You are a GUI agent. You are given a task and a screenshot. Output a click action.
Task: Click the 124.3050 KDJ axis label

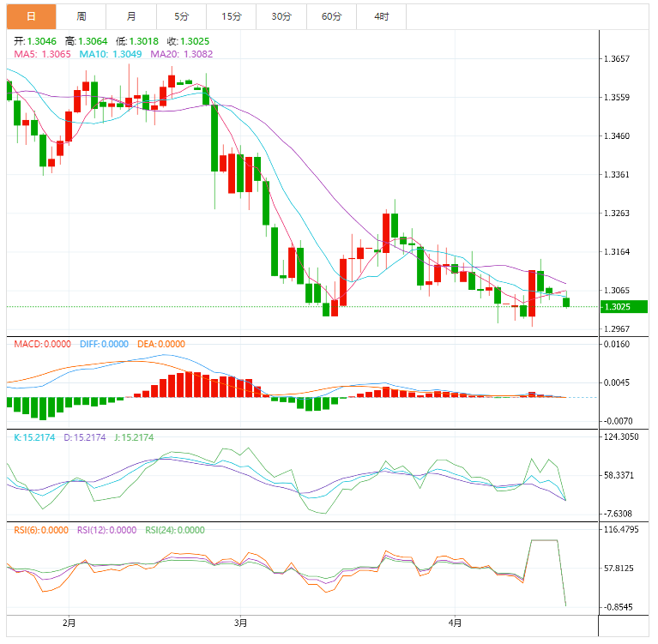point(621,436)
